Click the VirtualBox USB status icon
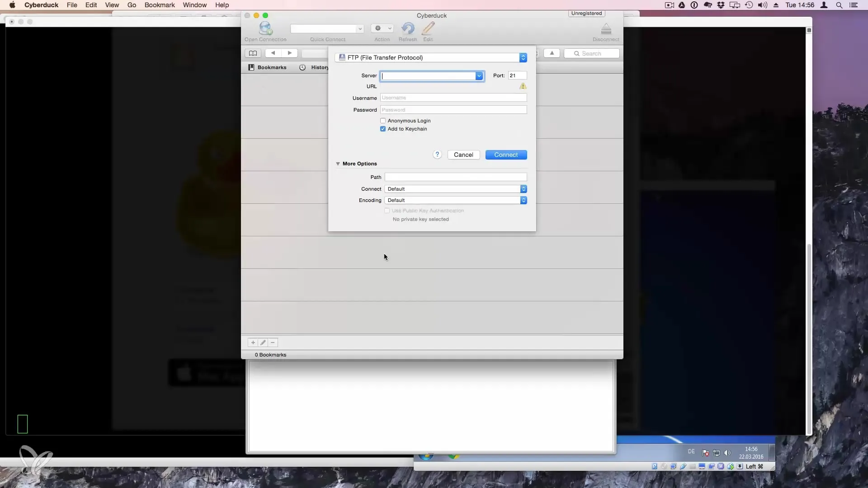 683,466
